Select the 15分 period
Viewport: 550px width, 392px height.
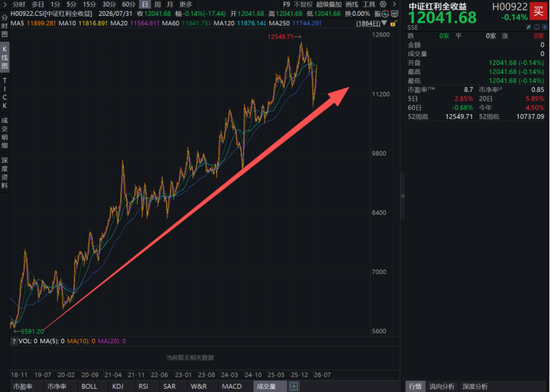coord(89,4)
